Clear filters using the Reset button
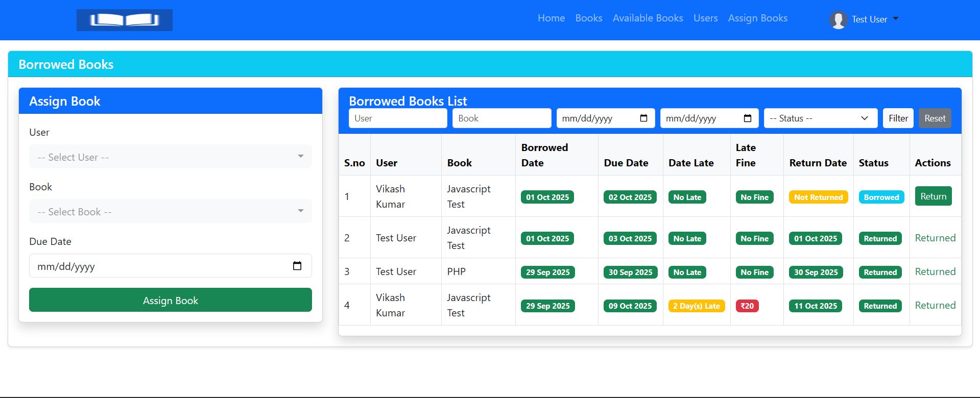980x398 pixels. [x=935, y=118]
